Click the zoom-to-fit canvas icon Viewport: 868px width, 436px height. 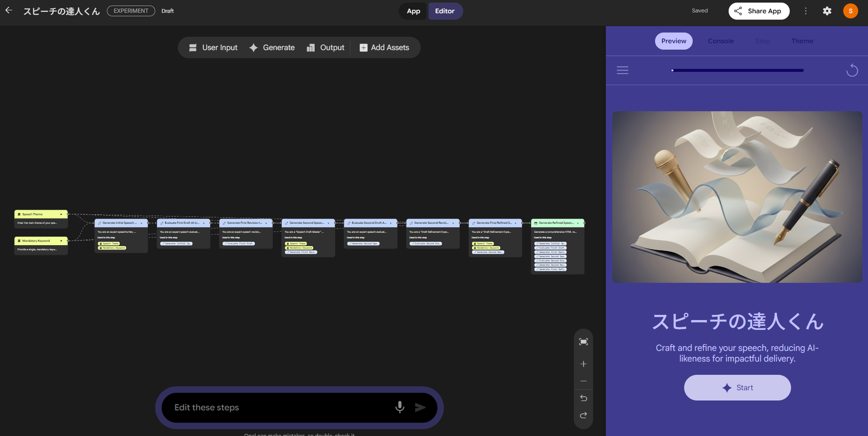click(583, 342)
